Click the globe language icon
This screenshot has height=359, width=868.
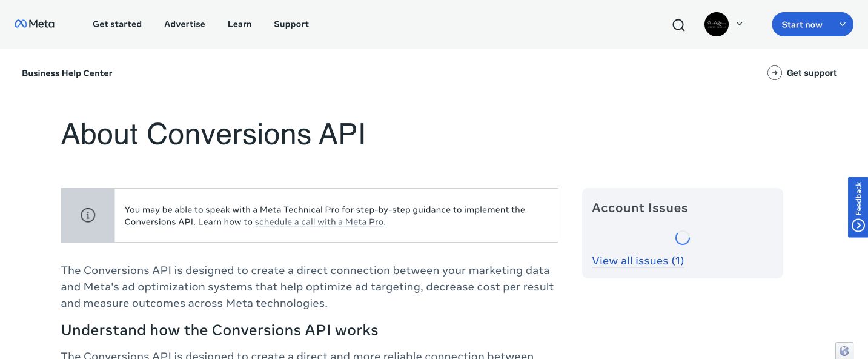pos(844,351)
